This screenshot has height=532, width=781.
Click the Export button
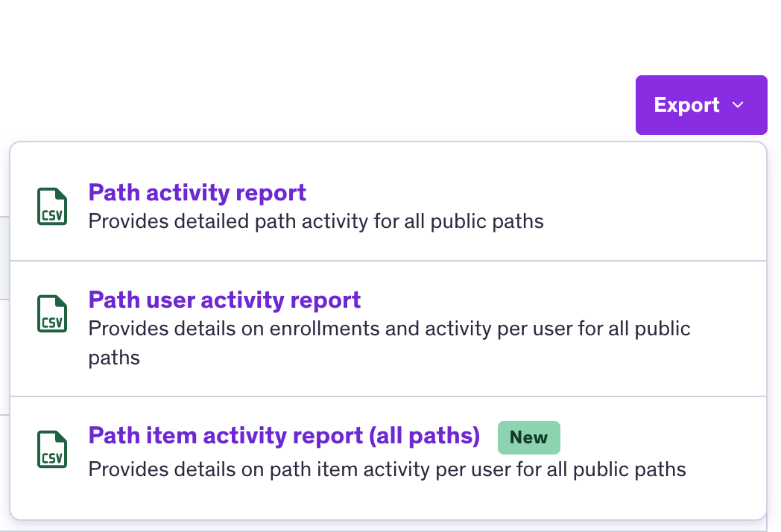[x=686, y=105]
